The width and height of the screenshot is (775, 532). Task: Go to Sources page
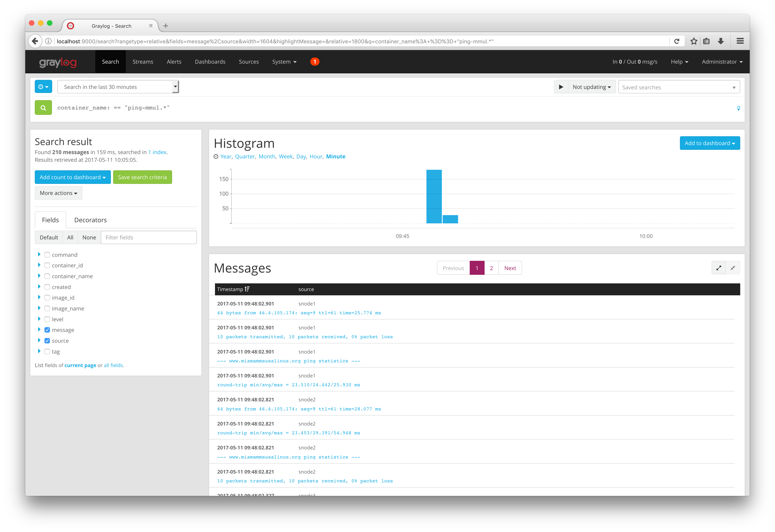click(x=249, y=62)
